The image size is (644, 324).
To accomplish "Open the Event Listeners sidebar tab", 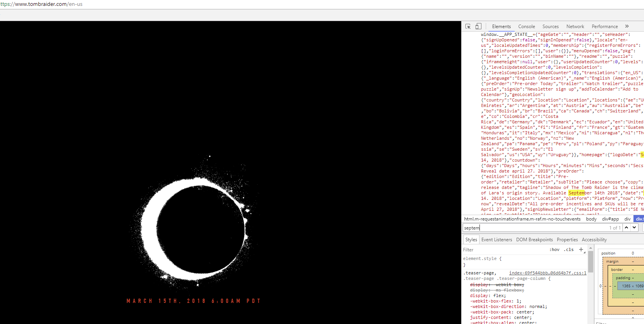I will tap(497, 240).
